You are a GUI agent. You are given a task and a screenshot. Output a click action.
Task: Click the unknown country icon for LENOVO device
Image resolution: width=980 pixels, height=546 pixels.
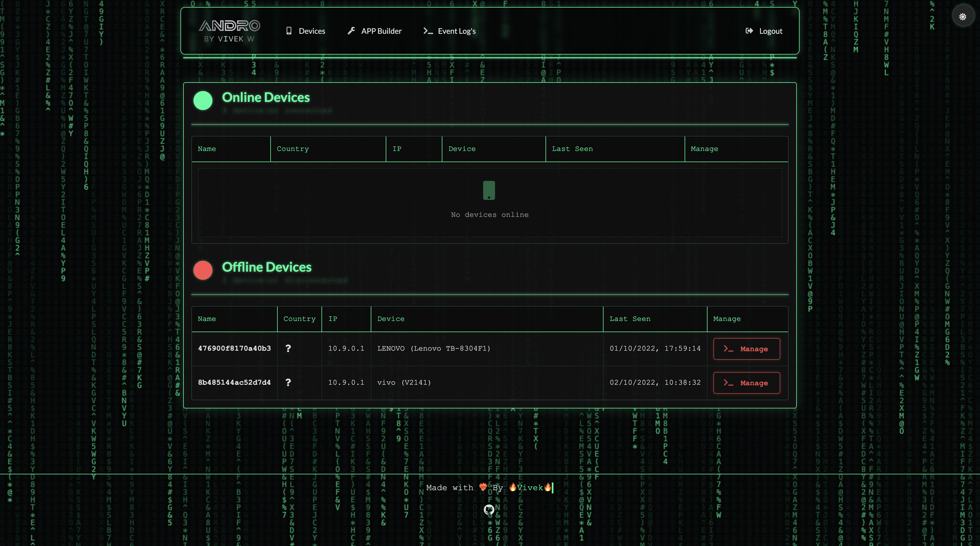pos(288,348)
